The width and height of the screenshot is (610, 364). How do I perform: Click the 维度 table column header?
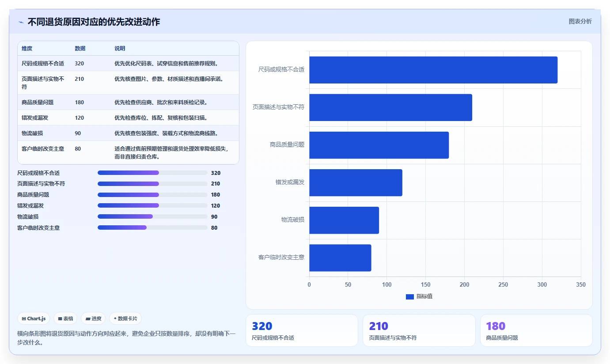(x=27, y=49)
